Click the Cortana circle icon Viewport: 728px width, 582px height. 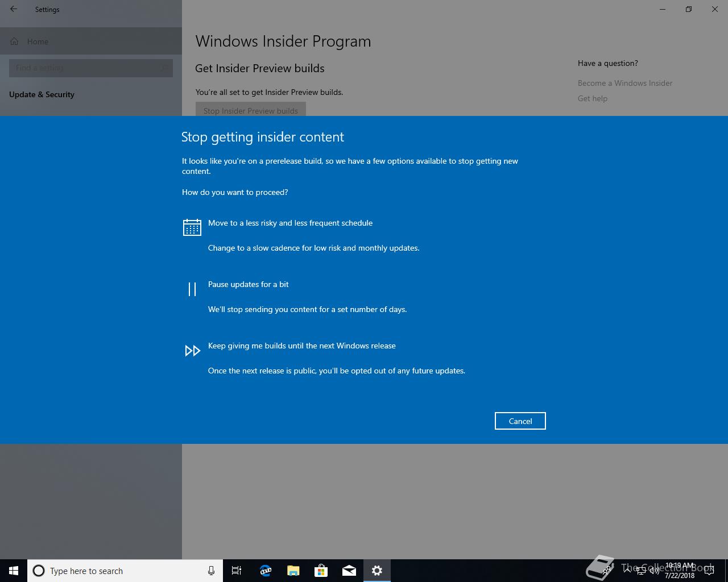[x=39, y=571]
